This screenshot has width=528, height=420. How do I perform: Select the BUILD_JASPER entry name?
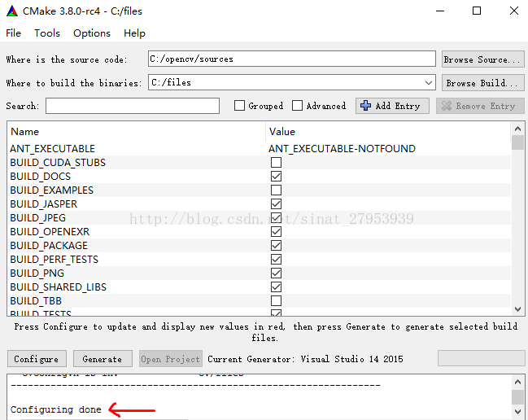44,204
